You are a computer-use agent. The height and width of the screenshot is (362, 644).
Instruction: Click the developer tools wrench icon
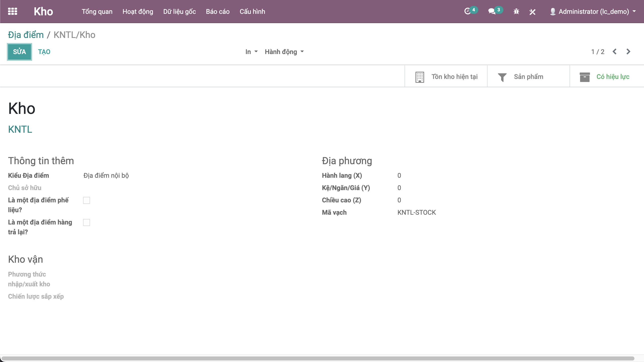[x=532, y=12]
